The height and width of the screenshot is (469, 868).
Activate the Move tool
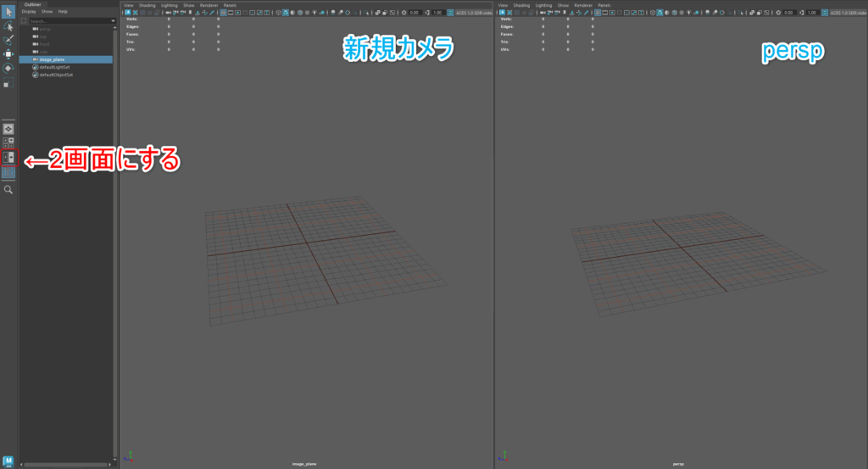8,53
